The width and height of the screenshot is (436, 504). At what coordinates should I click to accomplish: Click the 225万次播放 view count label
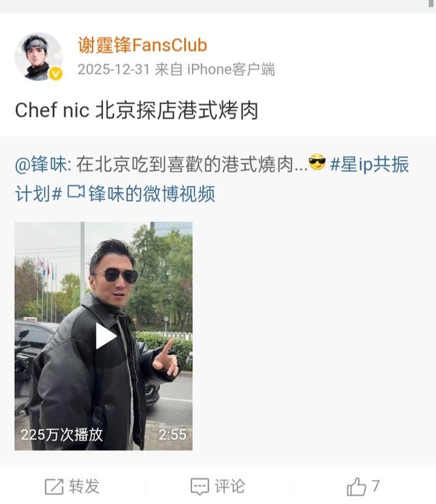pyautogui.click(x=62, y=435)
